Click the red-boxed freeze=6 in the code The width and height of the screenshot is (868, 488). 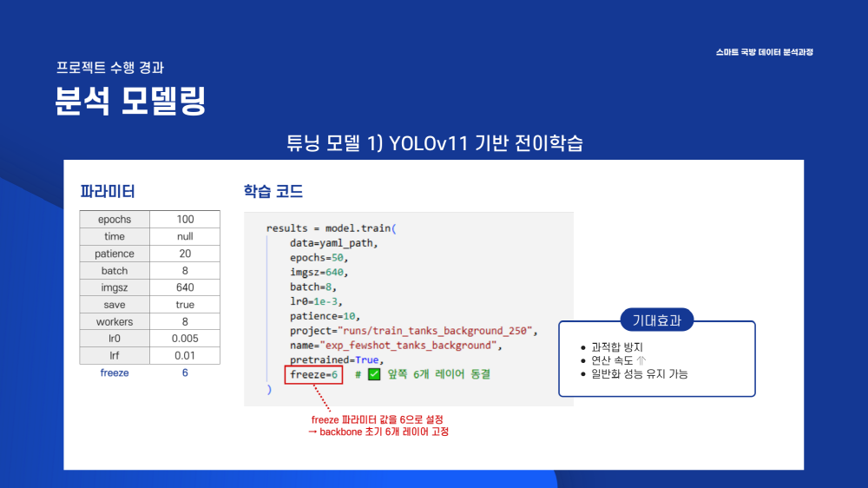312,374
